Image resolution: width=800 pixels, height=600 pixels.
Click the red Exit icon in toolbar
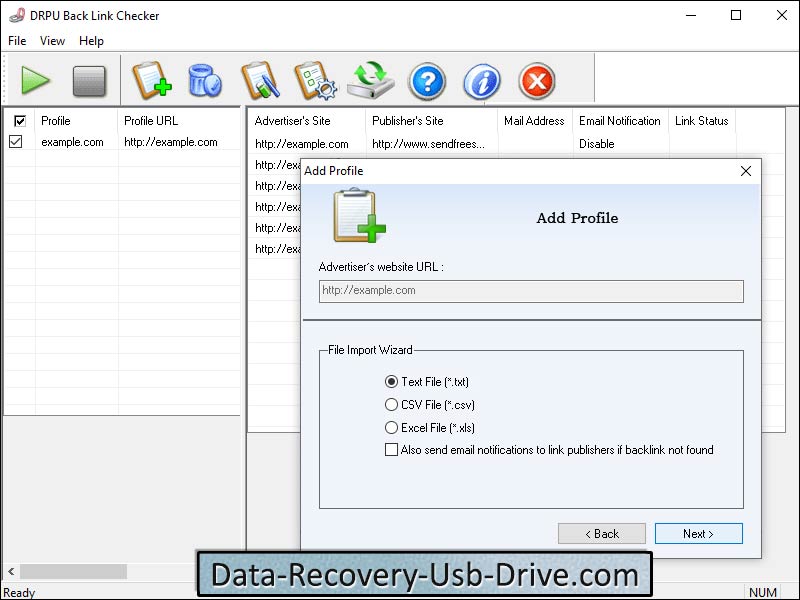click(x=535, y=81)
